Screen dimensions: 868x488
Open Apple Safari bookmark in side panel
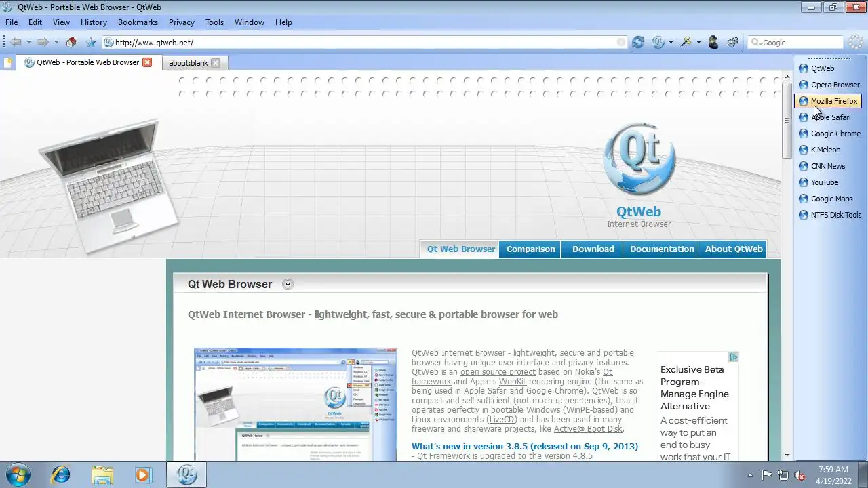coord(824,117)
